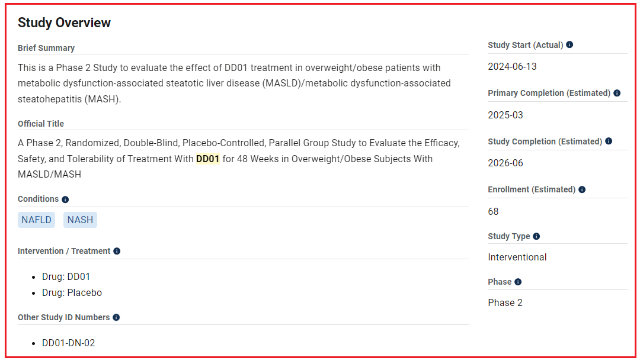Click info icon next to Other Study ID Numbers
This screenshot has width=640, height=364.
click(116, 317)
